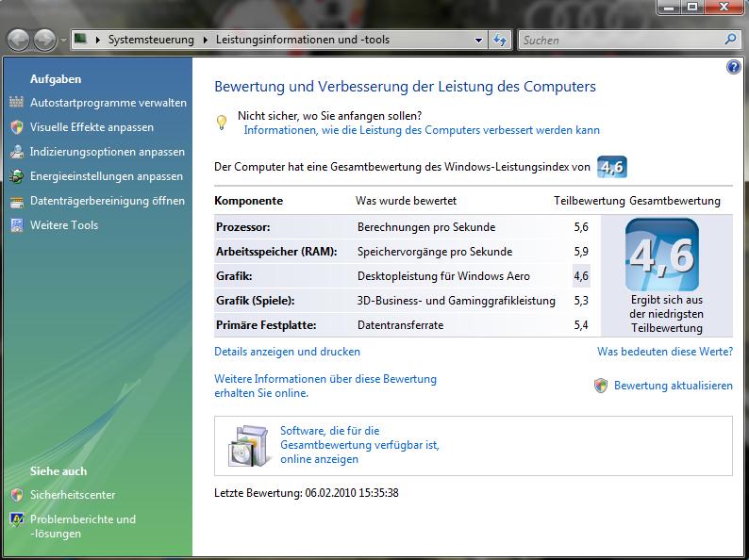Open Informationen, wie die Leistung verbessert werden kann
This screenshot has width=749, height=560.
[422, 130]
